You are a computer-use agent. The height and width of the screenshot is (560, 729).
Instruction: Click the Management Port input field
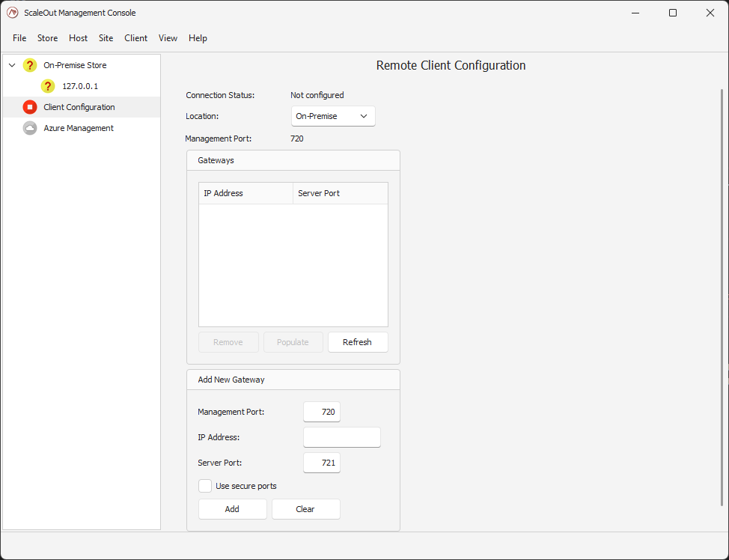tap(322, 412)
